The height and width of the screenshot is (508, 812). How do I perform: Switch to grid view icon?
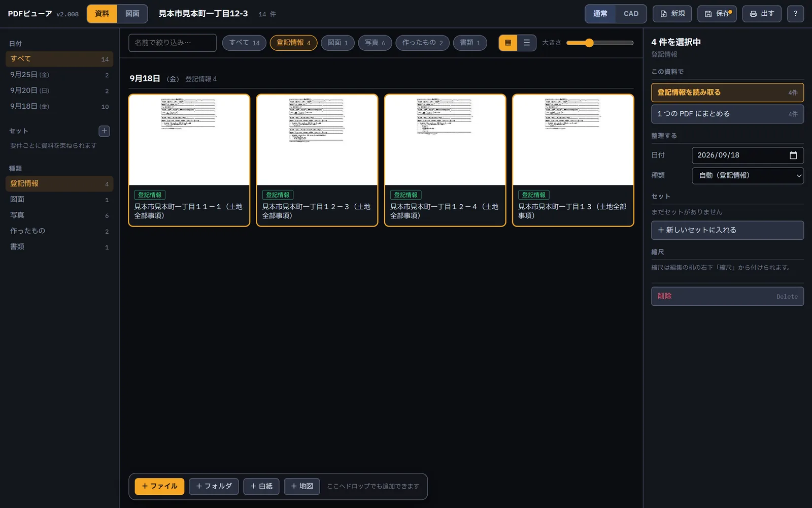[508, 43]
